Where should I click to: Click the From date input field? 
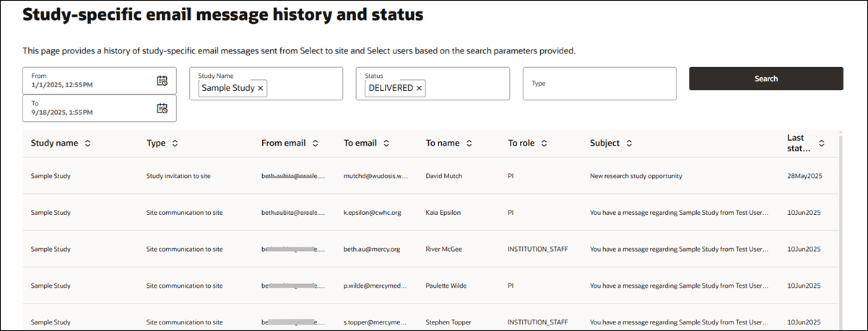pyautogui.click(x=99, y=81)
